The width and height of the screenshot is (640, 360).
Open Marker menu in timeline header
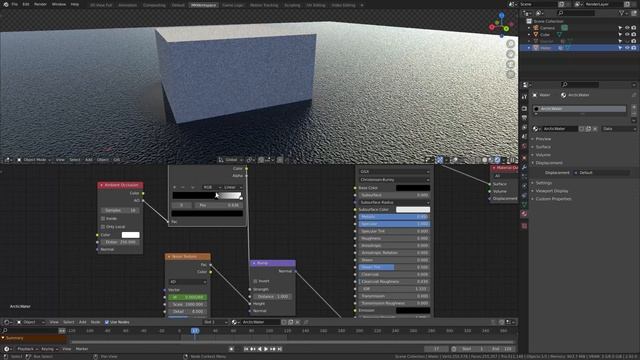82,349
